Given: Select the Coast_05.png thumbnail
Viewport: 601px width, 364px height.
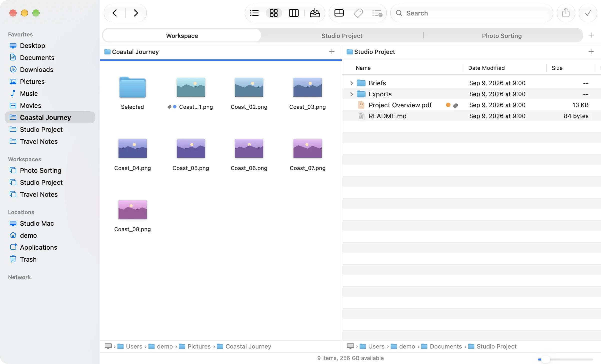Looking at the screenshot, I should (x=191, y=149).
